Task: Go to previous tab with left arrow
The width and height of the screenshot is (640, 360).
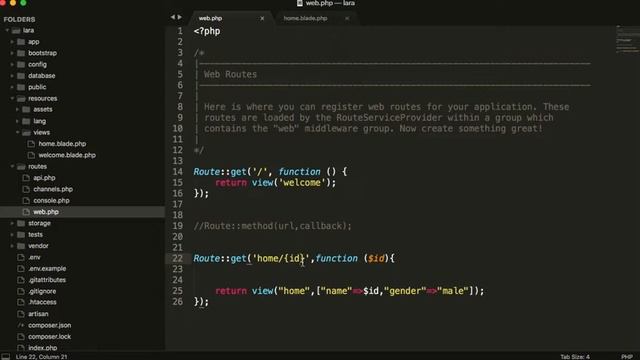Action: (173, 17)
